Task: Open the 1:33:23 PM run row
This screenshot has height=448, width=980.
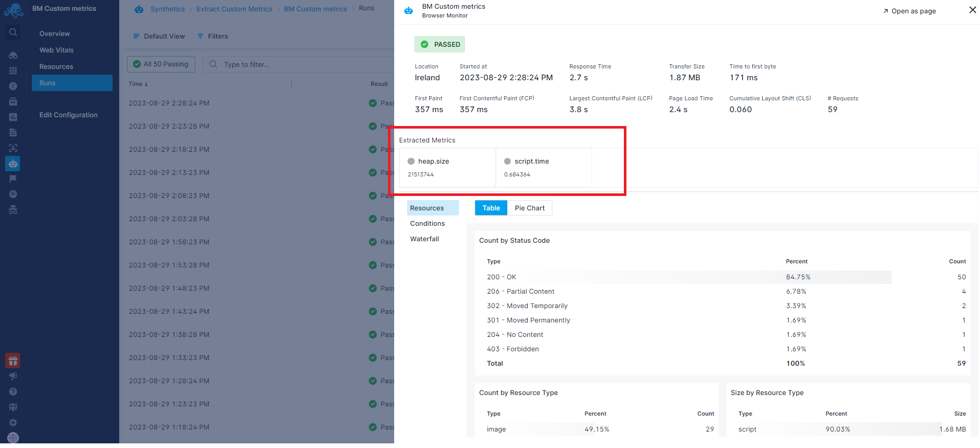Action: pyautogui.click(x=257, y=357)
